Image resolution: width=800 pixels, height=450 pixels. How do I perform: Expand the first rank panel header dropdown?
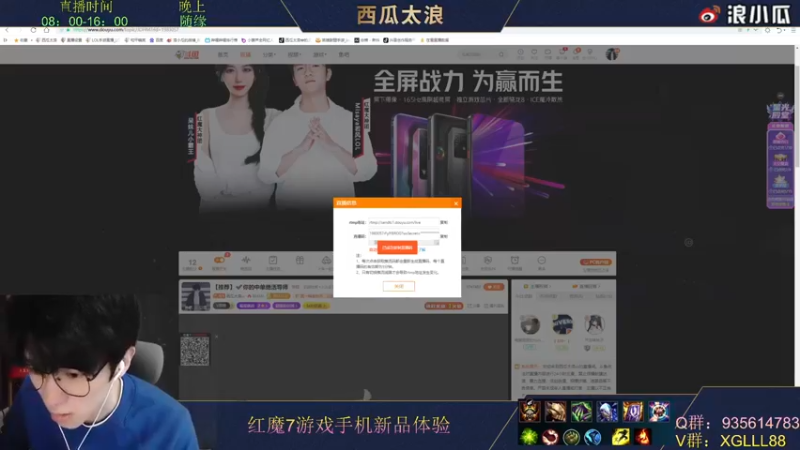[x=538, y=286]
